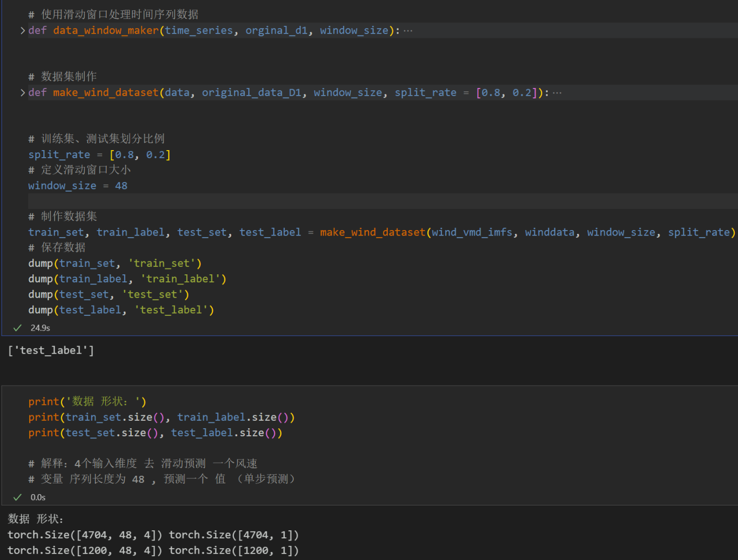Screen dimensions: 738x560
Task: Click success checkmark beside 24.9s
Action: coord(17,328)
